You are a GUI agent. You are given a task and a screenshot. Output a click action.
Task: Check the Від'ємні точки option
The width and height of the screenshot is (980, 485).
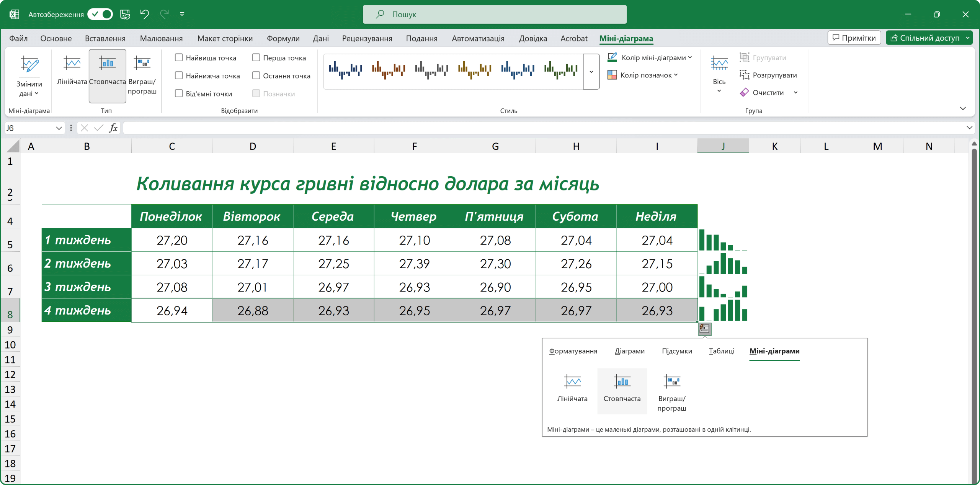click(x=179, y=93)
